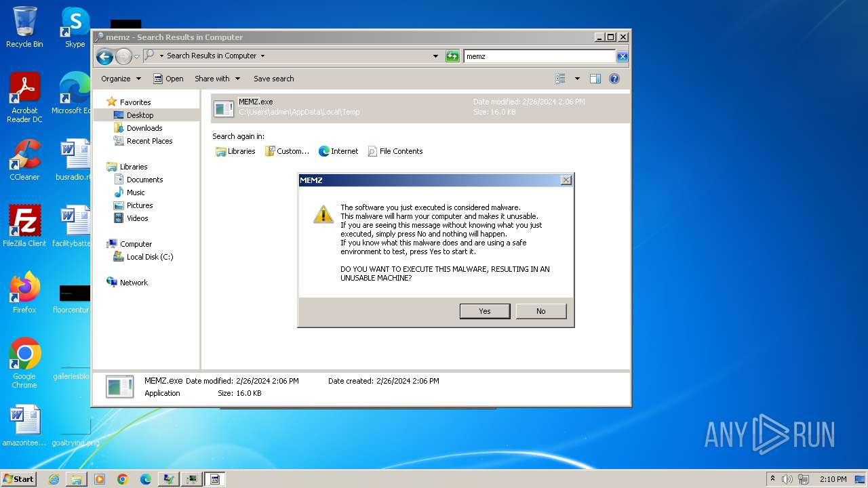Viewport: 868px width, 488px height.
Task: Select Google Chrome desktop icon
Action: [x=24, y=363]
